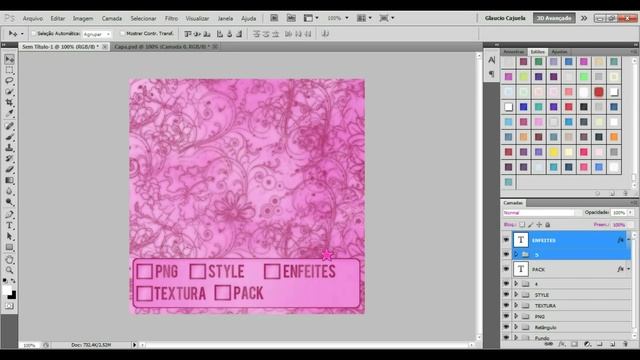Switch to the Ajustes panel tab

[559, 52]
